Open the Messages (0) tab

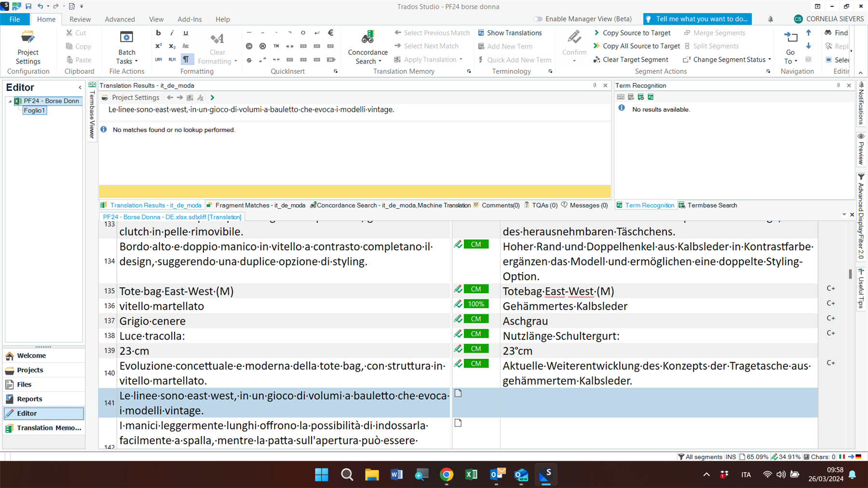[x=584, y=205]
